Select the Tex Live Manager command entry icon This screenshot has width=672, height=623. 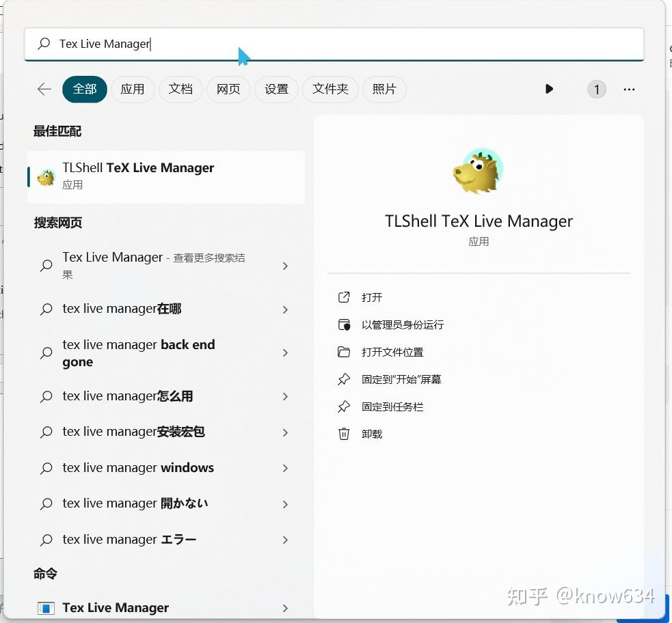coord(46,607)
